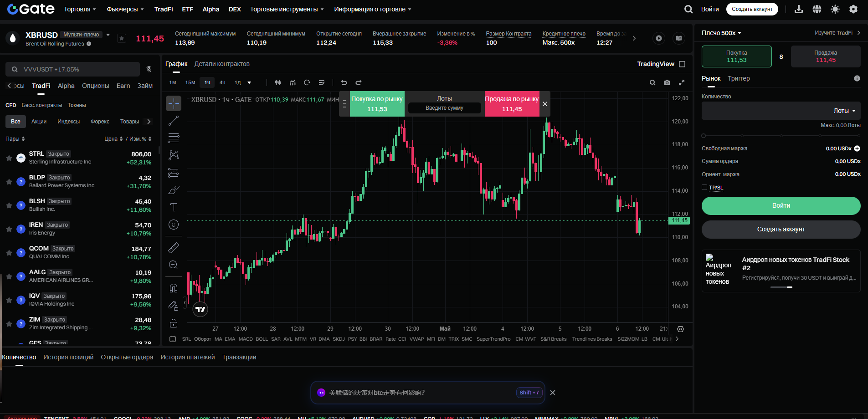868x419 pixels.
Task: Close the floating quick-trade panel
Action: point(545,104)
